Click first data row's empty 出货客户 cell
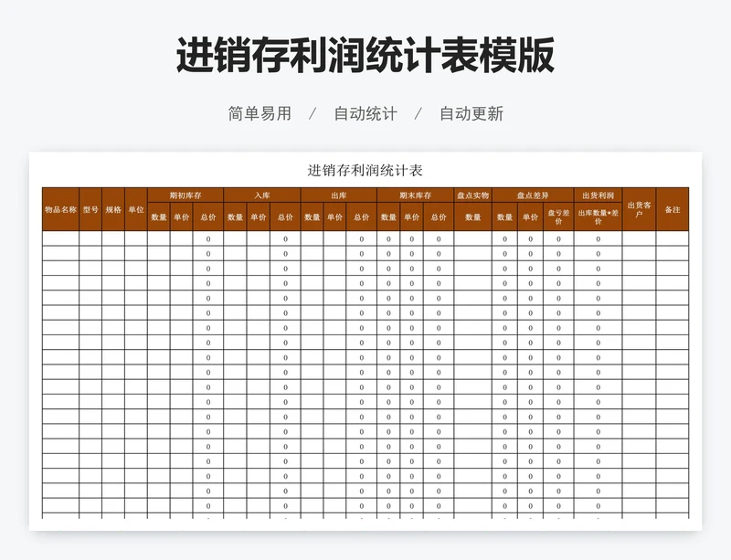Screen dimensions: 731x560 click(639, 238)
